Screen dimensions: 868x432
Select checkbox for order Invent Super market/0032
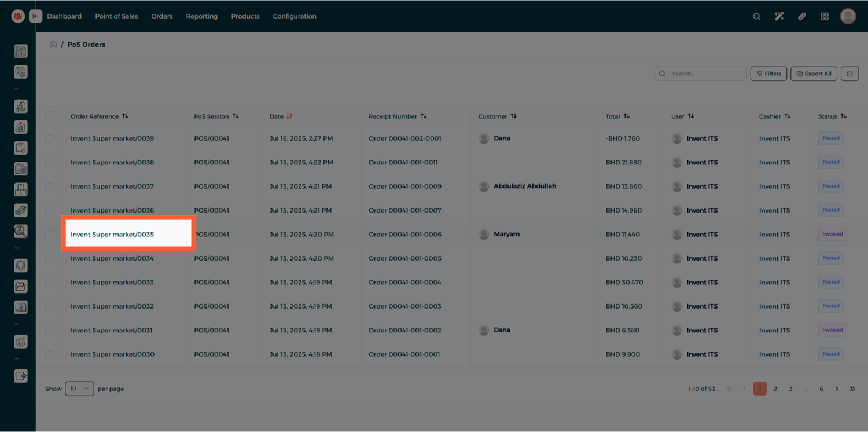49,306
